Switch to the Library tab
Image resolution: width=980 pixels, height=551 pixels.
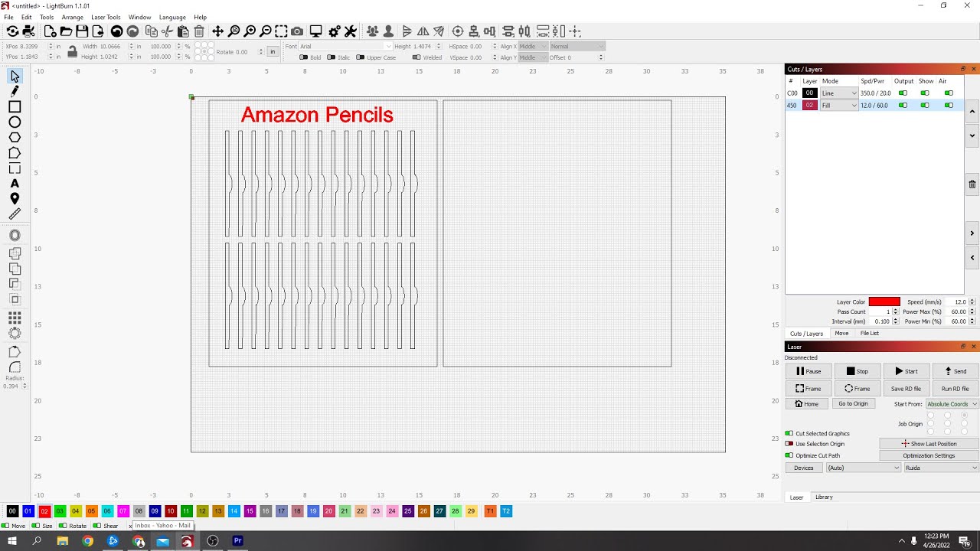coord(824,497)
